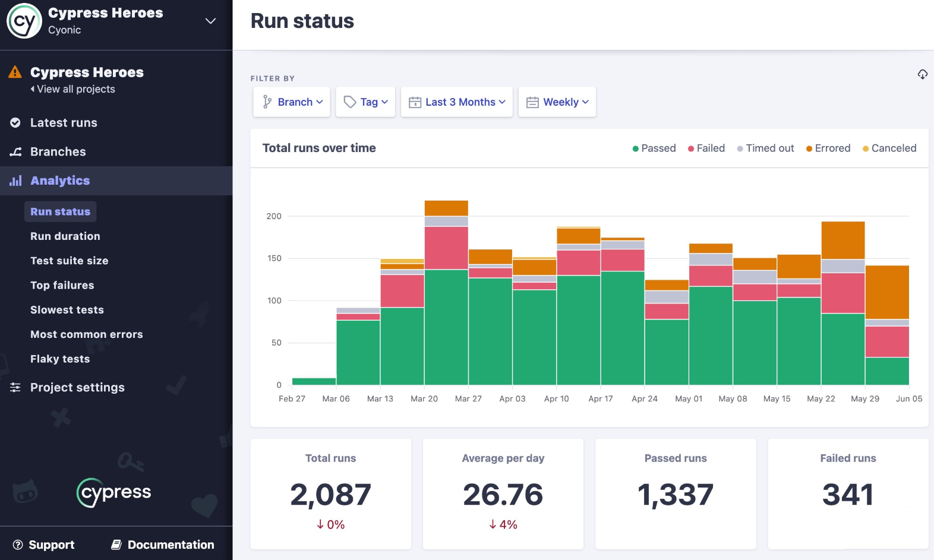The width and height of the screenshot is (934, 560).
Task: Toggle Timed out series in legend
Action: pyautogui.click(x=765, y=148)
